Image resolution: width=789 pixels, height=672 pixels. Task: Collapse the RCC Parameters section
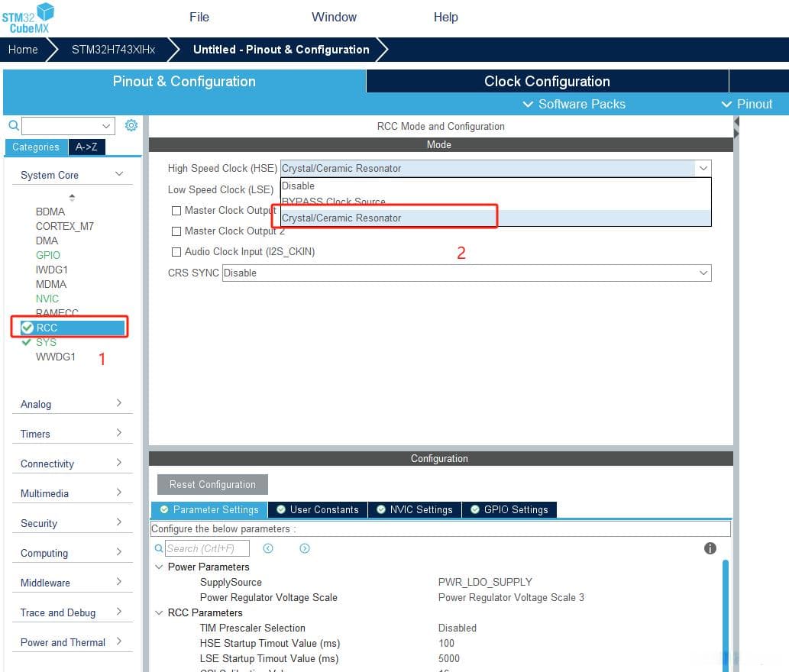click(159, 612)
